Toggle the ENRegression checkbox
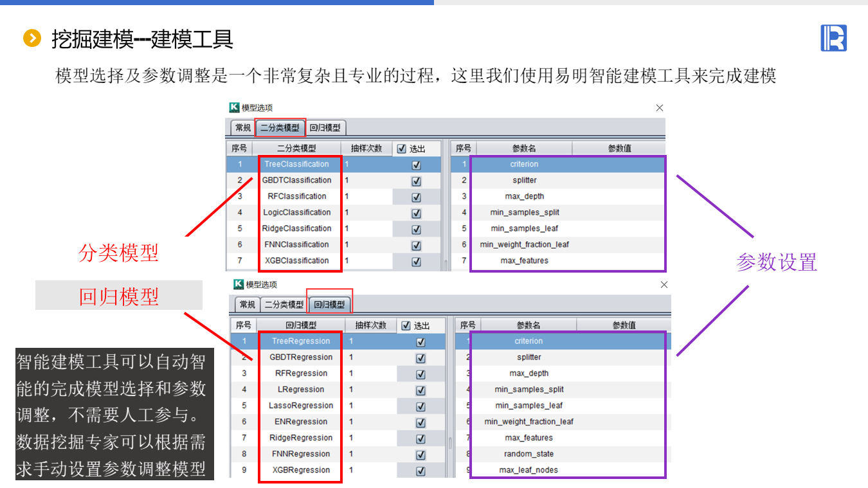The width and height of the screenshot is (868, 488). (420, 422)
